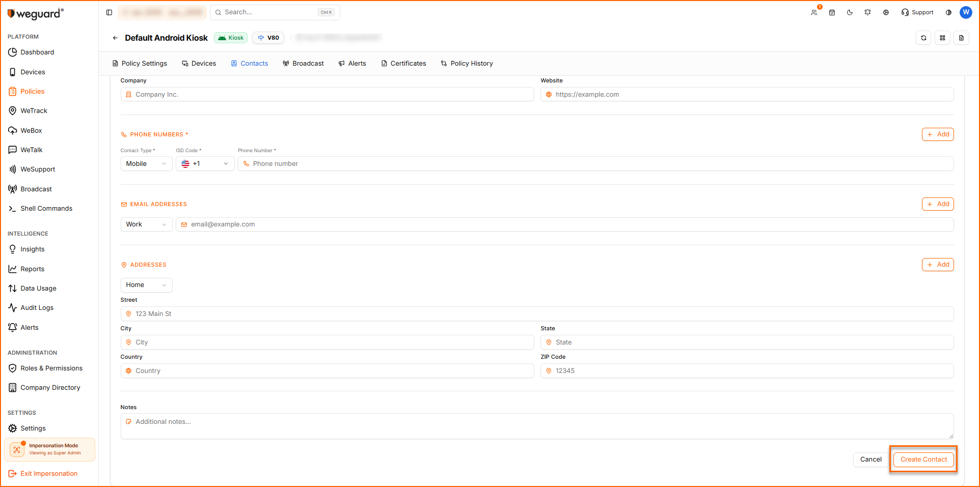This screenshot has width=980, height=487.
Task: Click the refresh icon at top right
Action: 923,38
